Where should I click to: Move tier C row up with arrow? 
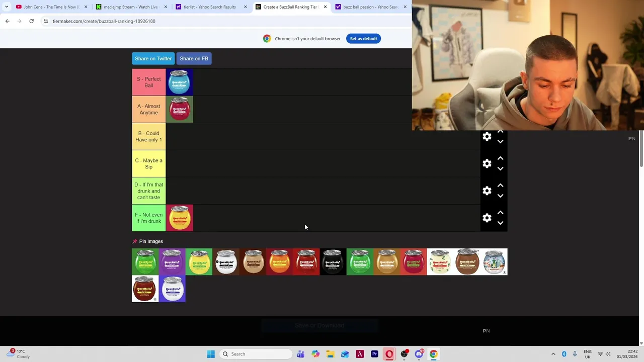500,158
